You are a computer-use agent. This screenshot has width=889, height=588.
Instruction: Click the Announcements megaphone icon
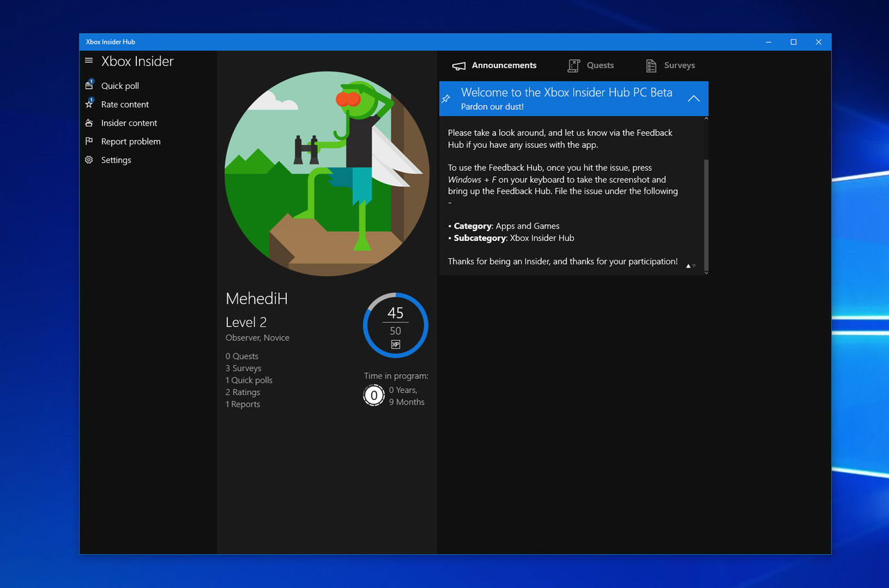[x=458, y=65]
